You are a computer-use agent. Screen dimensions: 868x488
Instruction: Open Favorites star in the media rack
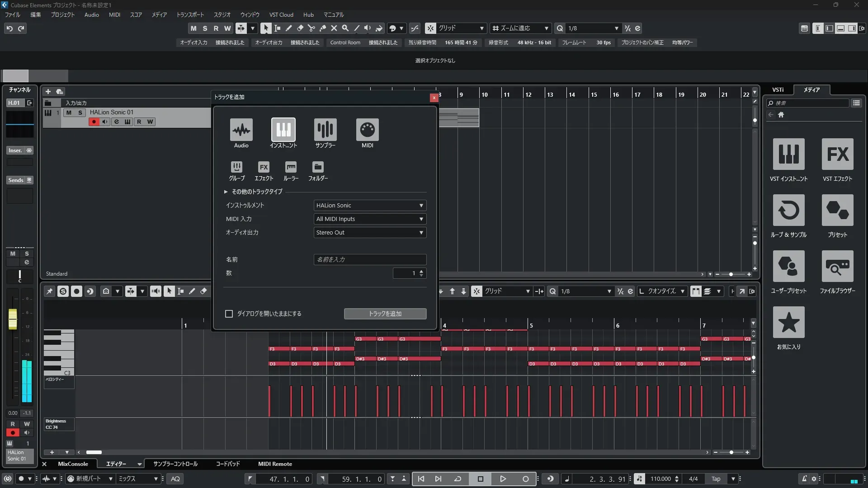click(x=788, y=323)
